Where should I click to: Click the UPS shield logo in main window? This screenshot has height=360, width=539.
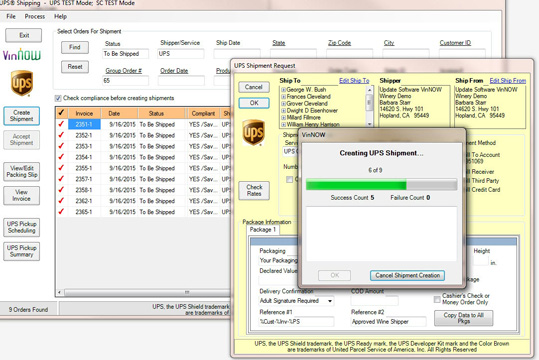pos(22,83)
